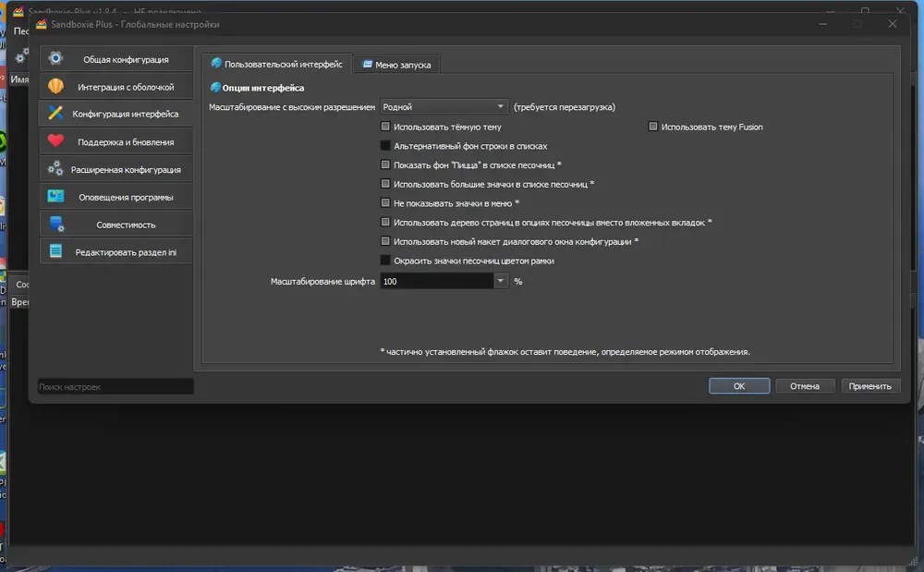Open Общая конфигурация section
Viewport: 924px width, 572px height.
click(116, 59)
